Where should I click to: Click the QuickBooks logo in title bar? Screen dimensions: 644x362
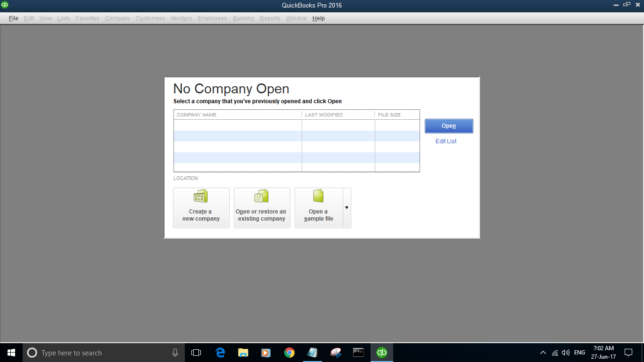click(x=5, y=5)
